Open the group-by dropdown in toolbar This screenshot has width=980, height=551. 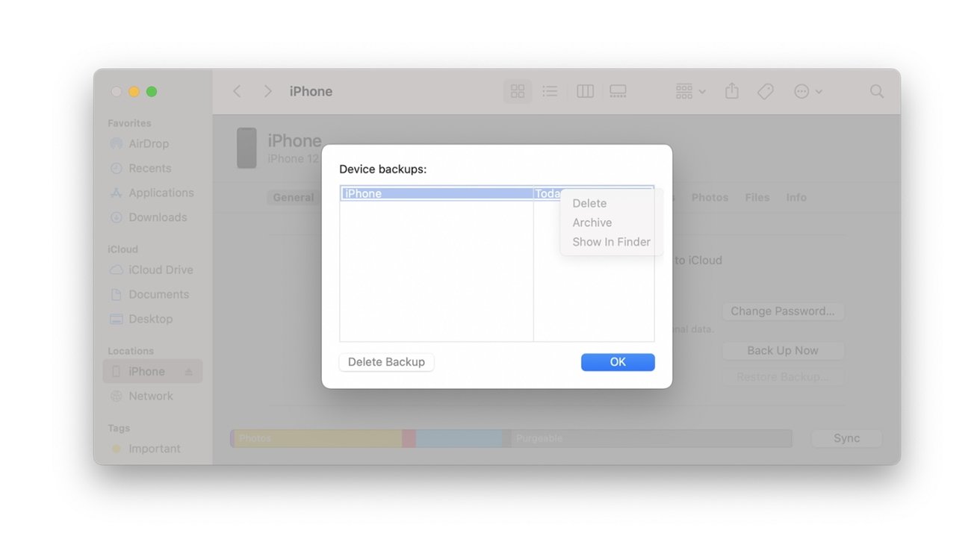point(690,91)
